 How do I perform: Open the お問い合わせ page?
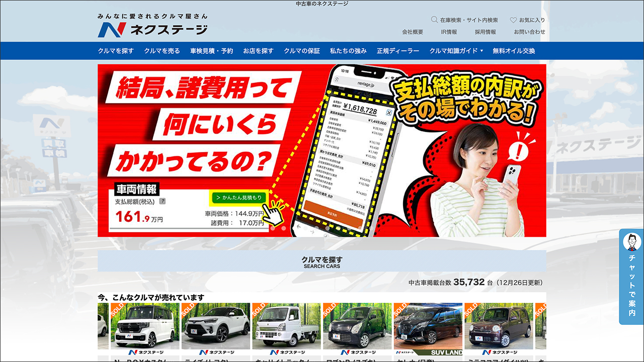tap(529, 31)
